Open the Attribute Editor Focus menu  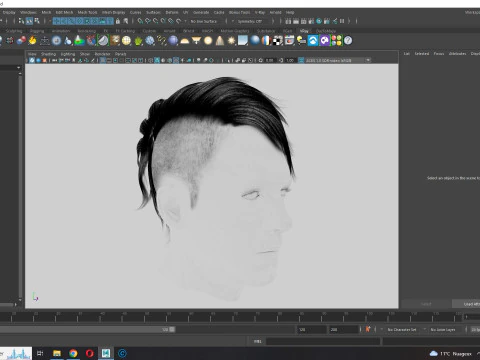pyautogui.click(x=439, y=54)
